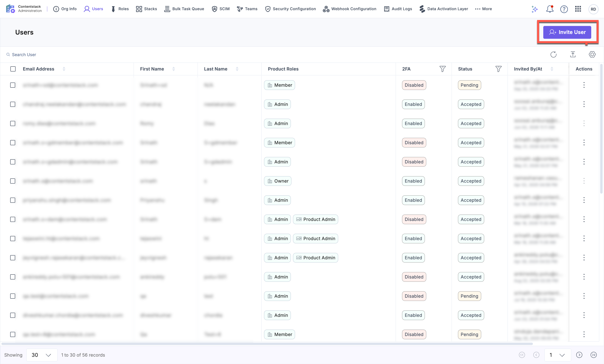Filter by the Status column funnel
The image size is (604, 364).
[x=498, y=69]
